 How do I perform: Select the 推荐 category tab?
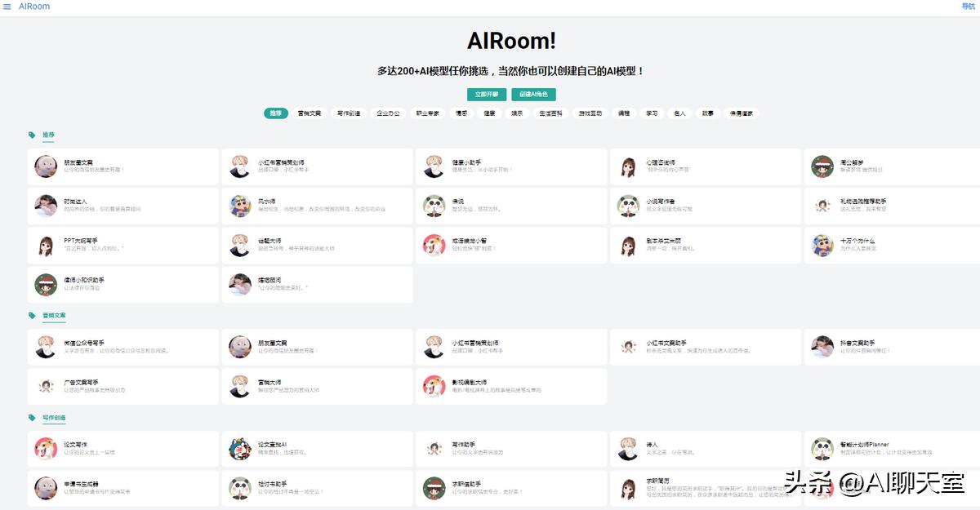276,113
